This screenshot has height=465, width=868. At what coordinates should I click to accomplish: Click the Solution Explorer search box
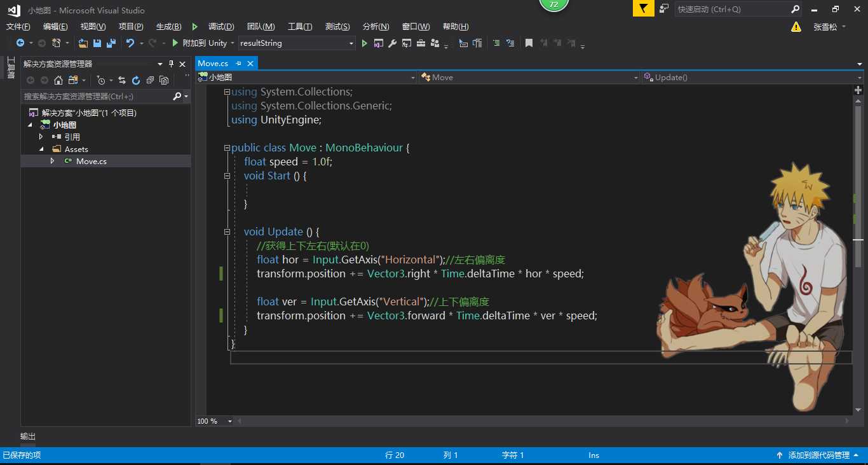pos(96,97)
